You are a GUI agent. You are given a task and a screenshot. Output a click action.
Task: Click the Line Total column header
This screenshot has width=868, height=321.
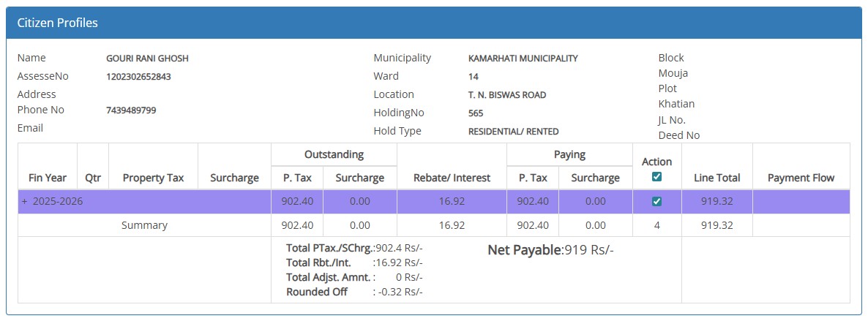point(717,178)
